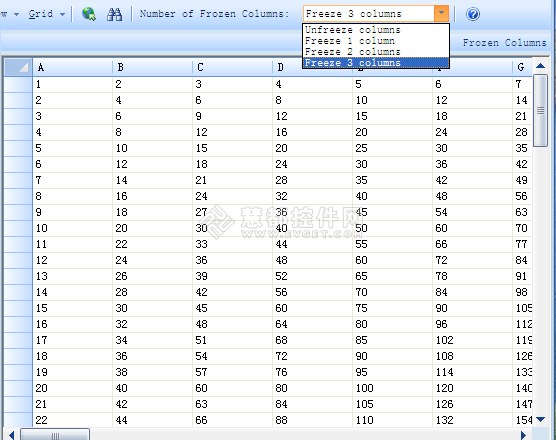Click cell 49 in column G

(522, 180)
